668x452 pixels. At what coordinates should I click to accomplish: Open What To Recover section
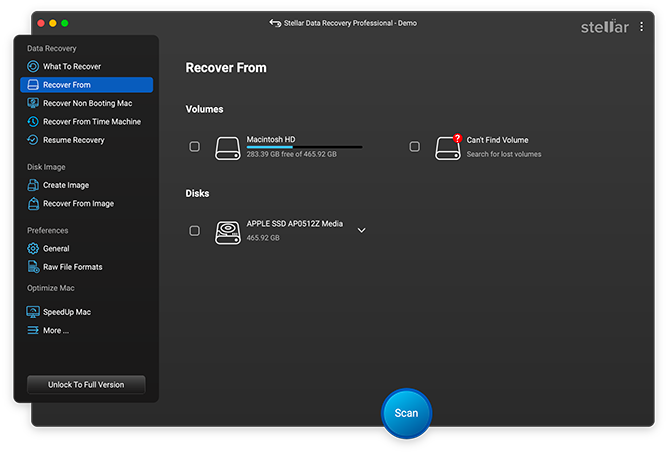click(x=86, y=66)
